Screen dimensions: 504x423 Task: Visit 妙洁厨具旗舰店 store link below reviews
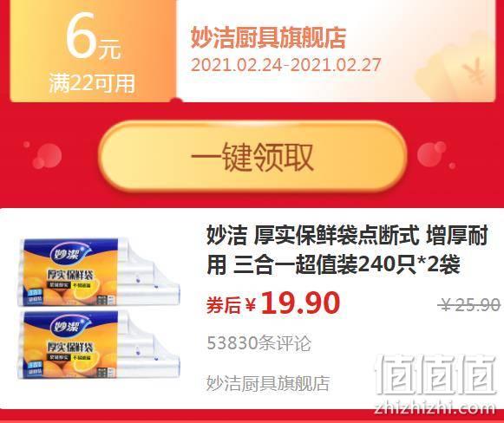click(268, 383)
